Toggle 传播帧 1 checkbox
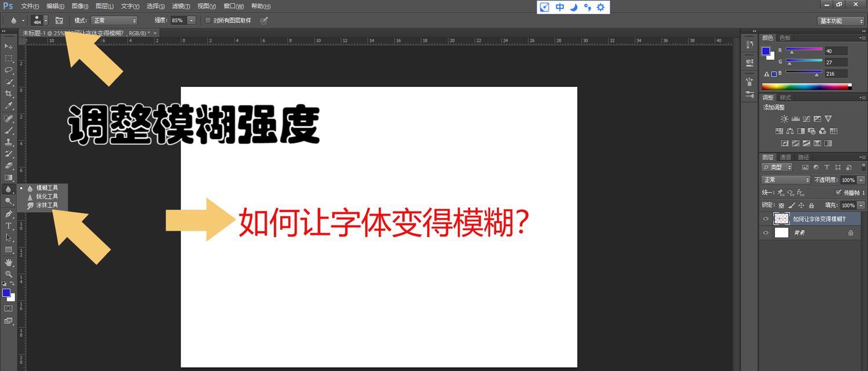Screen dimensions: 868x371 [x=838, y=192]
